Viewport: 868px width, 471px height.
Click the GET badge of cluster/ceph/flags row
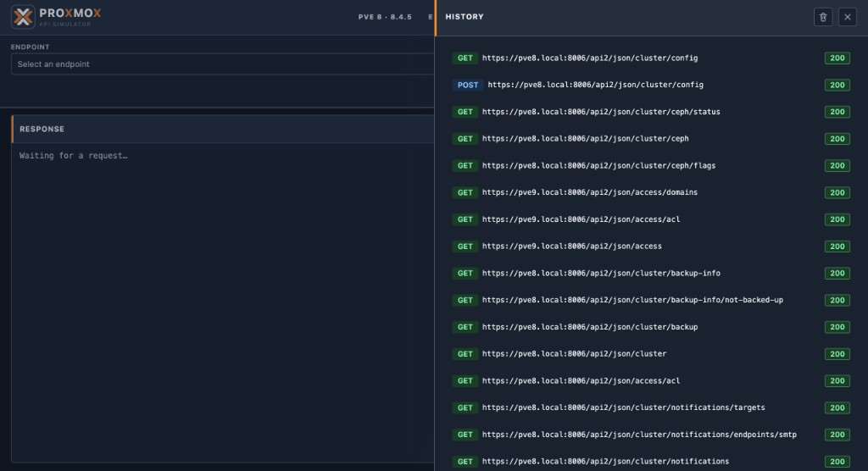pyautogui.click(x=465, y=165)
